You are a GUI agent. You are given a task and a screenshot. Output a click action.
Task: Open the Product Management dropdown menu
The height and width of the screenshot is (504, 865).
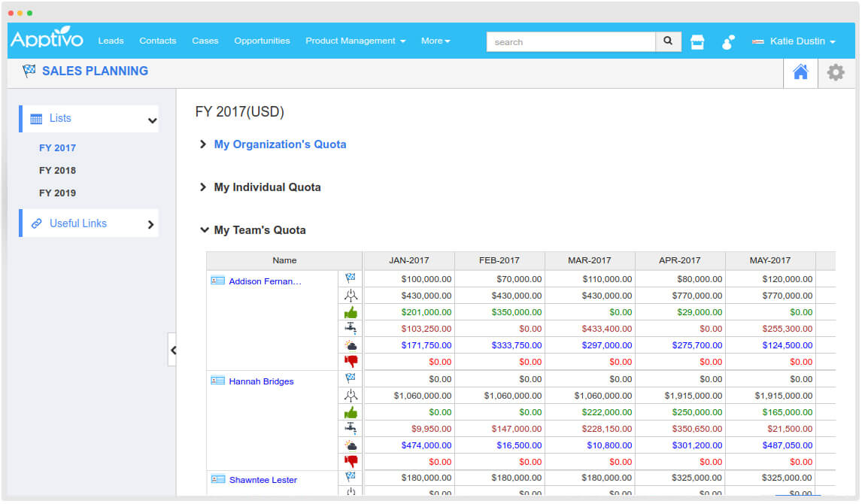(355, 41)
